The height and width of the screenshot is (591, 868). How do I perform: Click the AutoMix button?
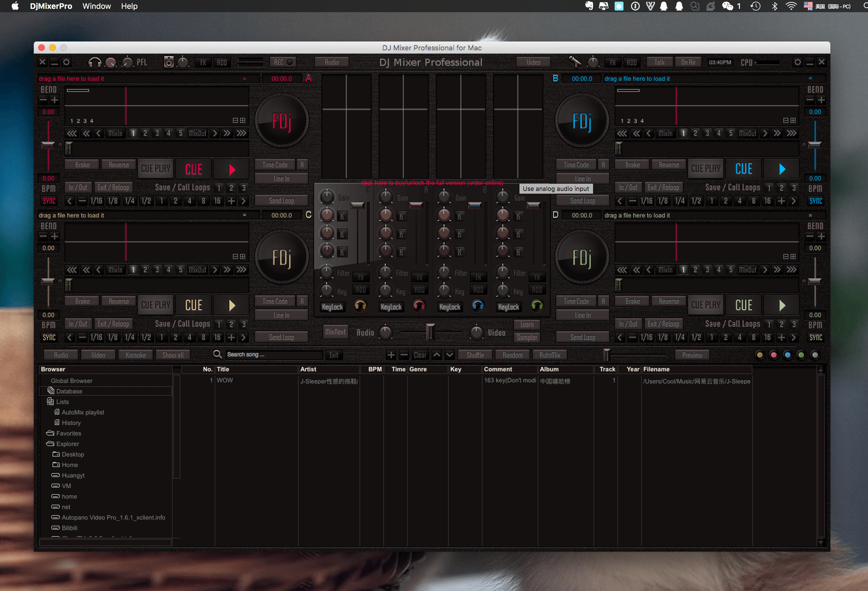click(x=550, y=355)
